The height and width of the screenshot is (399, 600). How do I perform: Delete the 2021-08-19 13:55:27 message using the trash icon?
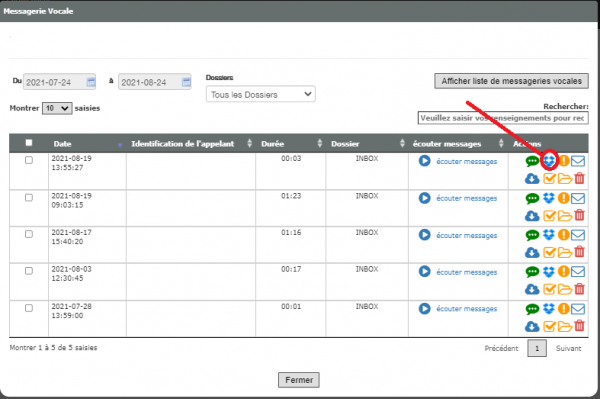point(579,178)
